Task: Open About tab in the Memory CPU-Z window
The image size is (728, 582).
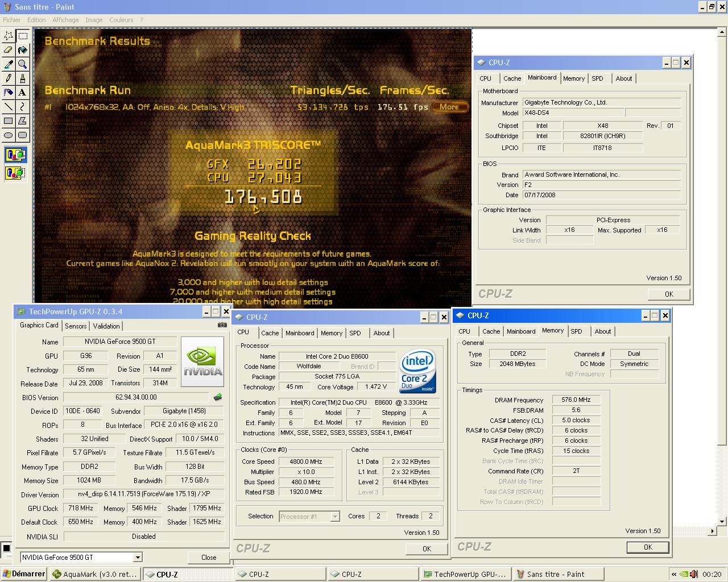Action: pyautogui.click(x=602, y=331)
